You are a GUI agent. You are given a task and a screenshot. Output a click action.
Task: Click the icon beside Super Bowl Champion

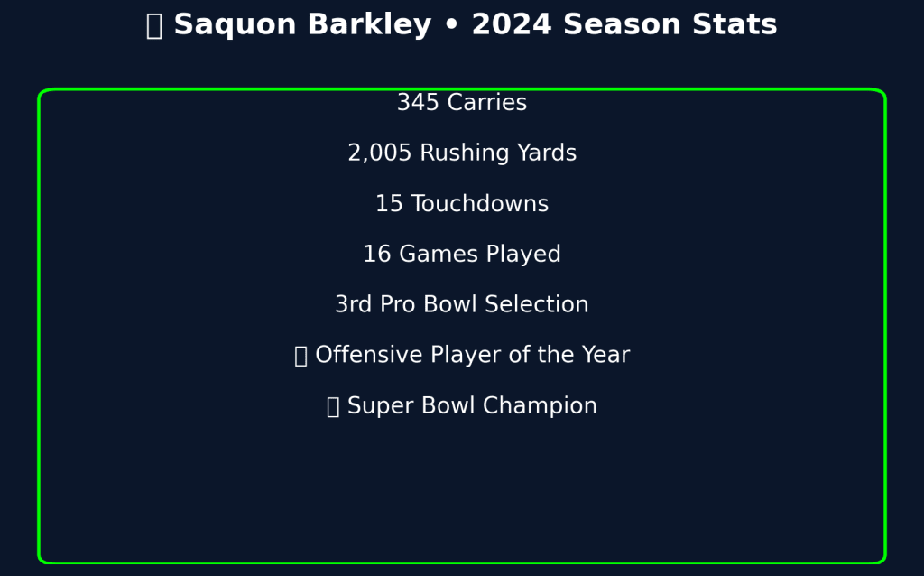point(332,406)
